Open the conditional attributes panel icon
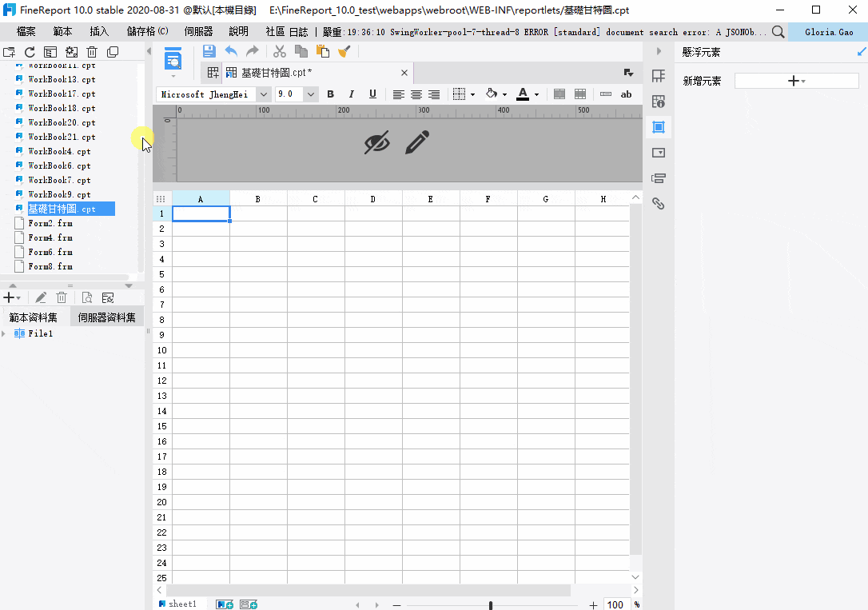This screenshot has height=610, width=868. tap(659, 178)
